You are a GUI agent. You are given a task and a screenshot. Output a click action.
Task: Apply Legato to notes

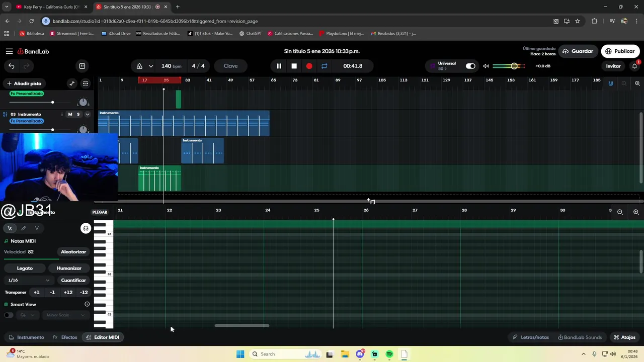[x=25, y=268]
